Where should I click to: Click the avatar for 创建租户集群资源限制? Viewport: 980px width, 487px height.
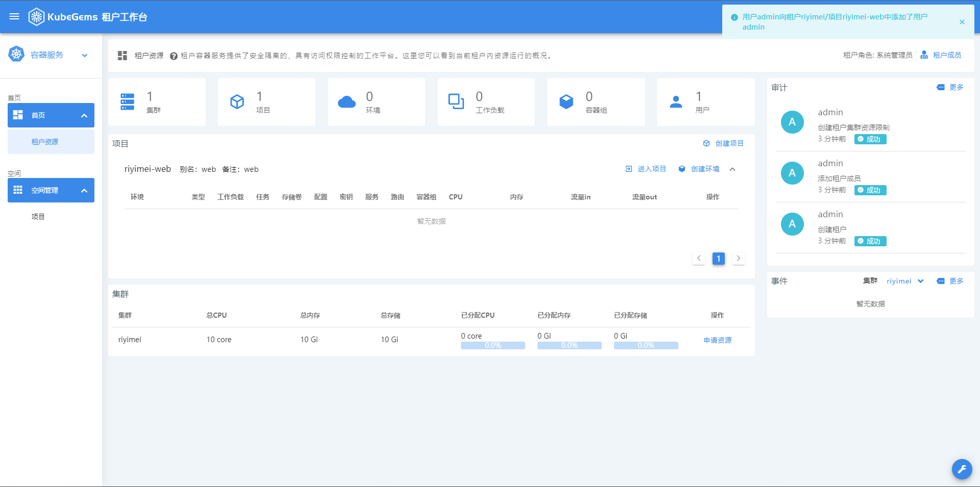pyautogui.click(x=792, y=122)
